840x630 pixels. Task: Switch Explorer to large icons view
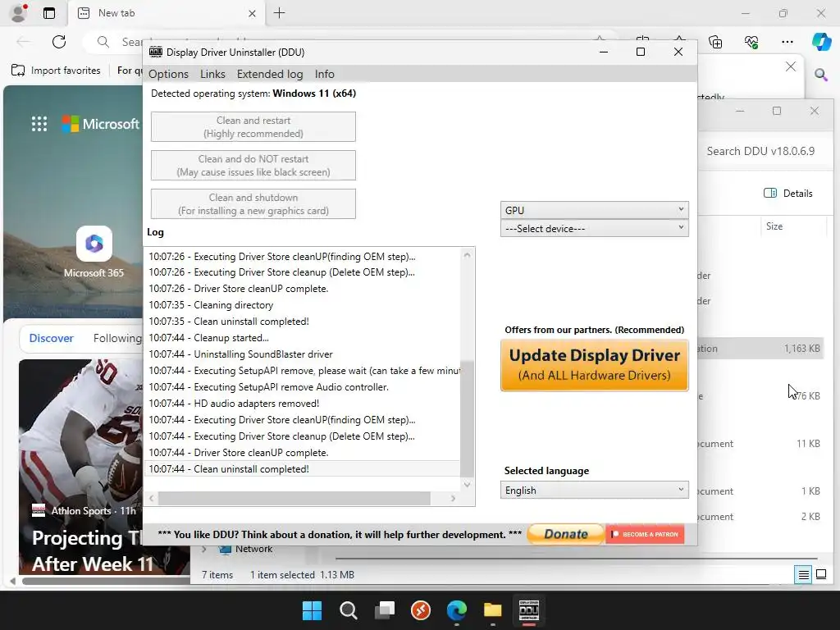[820, 575]
